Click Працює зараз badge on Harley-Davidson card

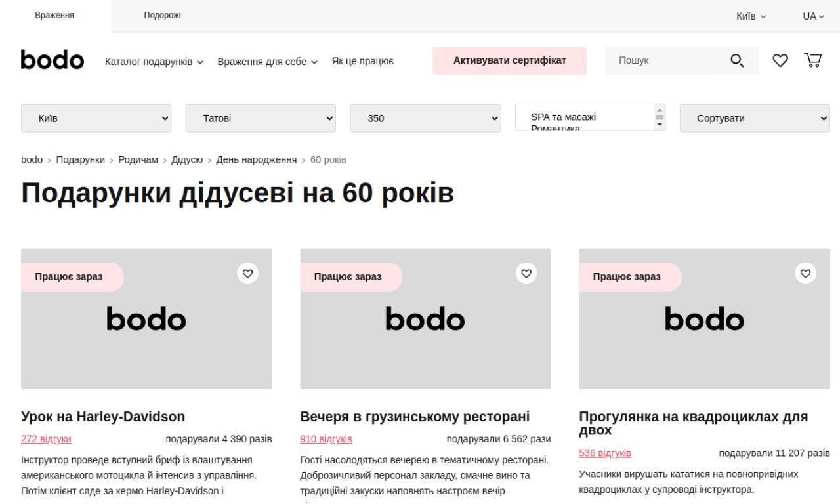72,277
